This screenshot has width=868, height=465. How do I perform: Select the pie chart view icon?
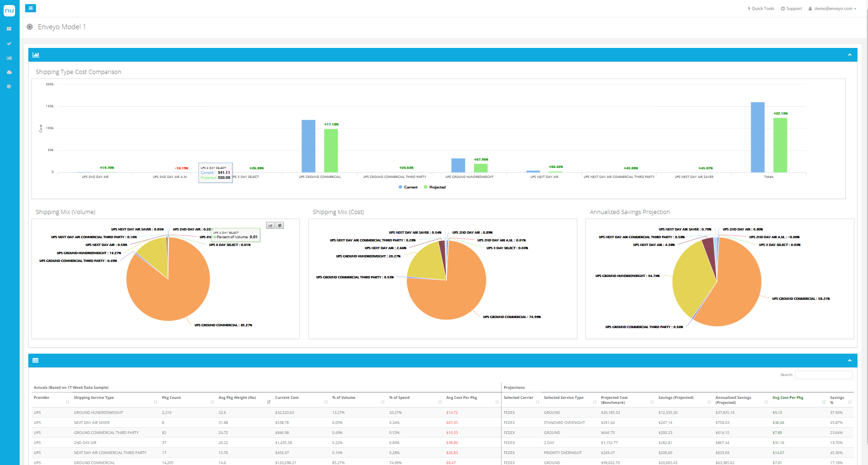coord(280,225)
